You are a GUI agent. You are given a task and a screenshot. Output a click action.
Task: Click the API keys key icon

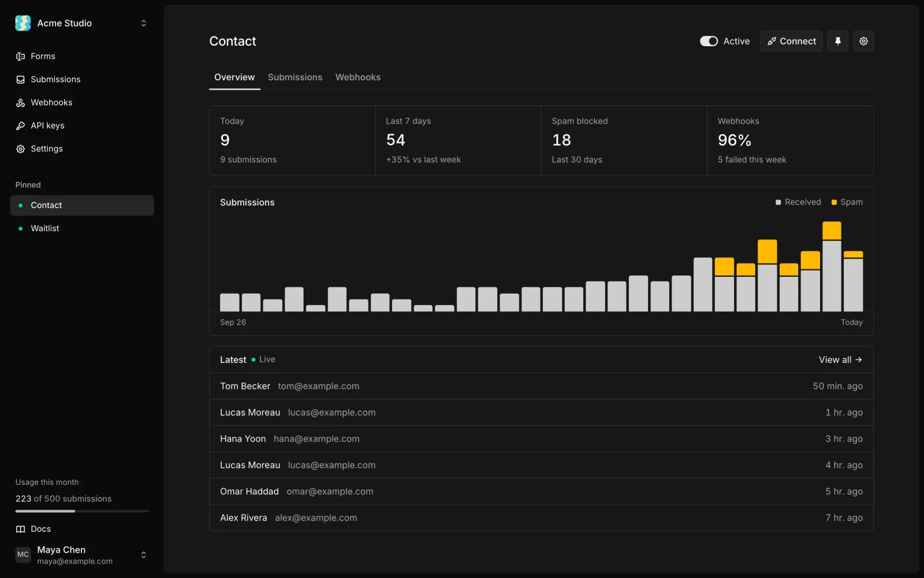[21, 125]
